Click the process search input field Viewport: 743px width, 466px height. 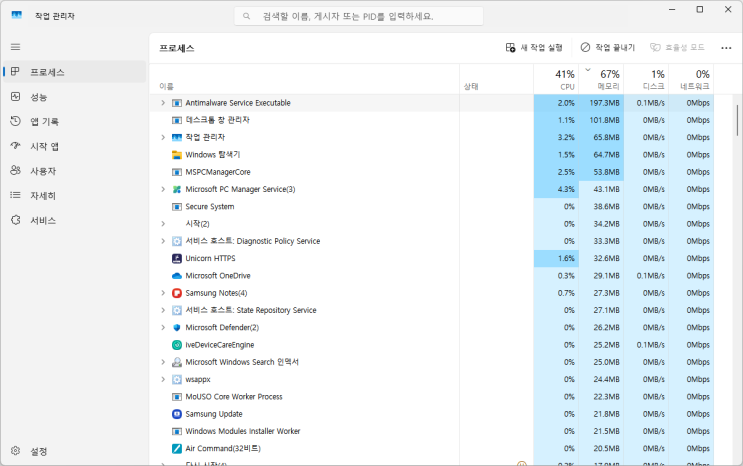point(359,16)
